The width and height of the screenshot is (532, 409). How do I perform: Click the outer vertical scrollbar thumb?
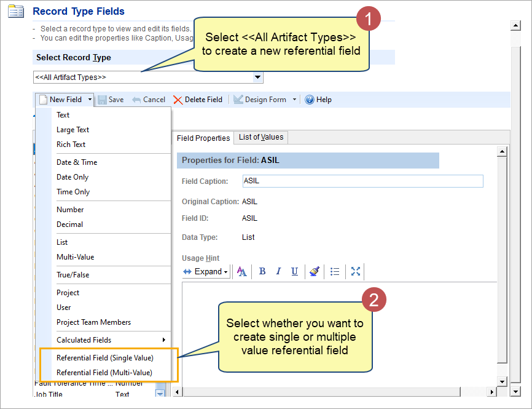(x=515, y=214)
